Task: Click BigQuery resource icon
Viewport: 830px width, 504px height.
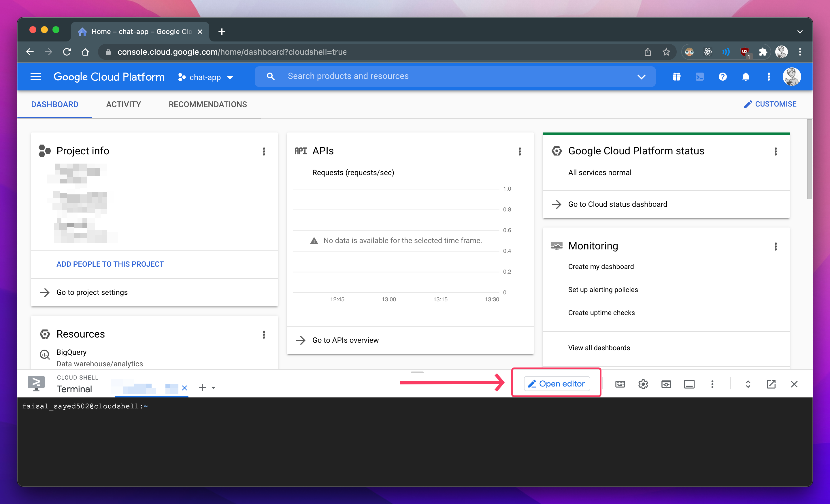Action: click(45, 355)
